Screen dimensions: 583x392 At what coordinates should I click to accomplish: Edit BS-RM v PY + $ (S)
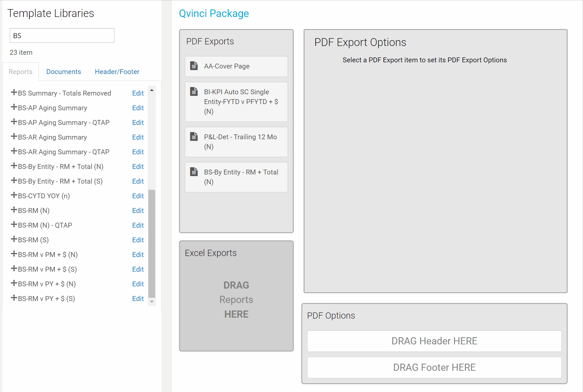(138, 299)
